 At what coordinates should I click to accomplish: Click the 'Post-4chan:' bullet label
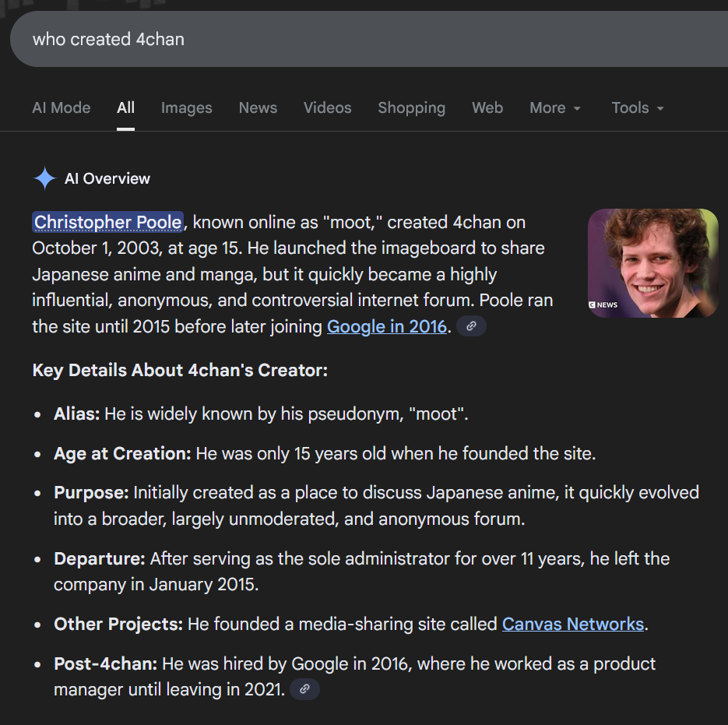(106, 663)
